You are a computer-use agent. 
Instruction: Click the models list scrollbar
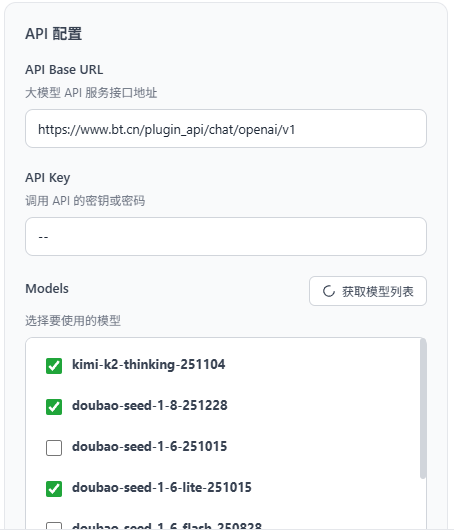tap(423, 409)
